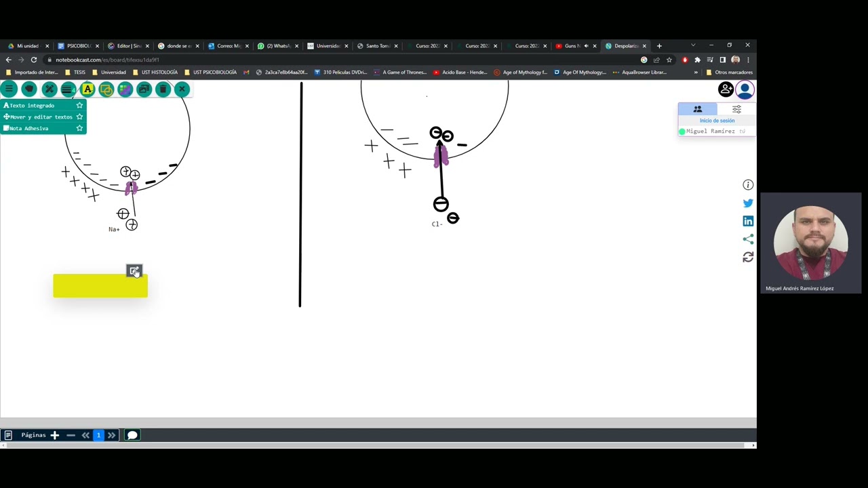Click the sticky note edit handle icon

pos(134,271)
